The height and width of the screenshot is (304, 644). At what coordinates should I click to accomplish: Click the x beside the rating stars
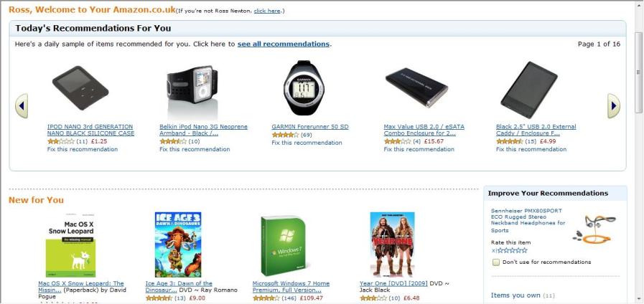pos(494,250)
